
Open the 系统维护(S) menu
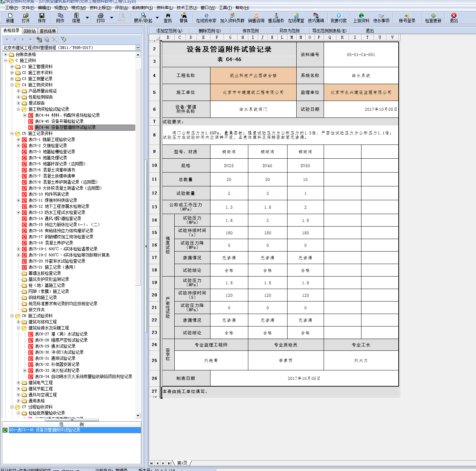[142, 8]
